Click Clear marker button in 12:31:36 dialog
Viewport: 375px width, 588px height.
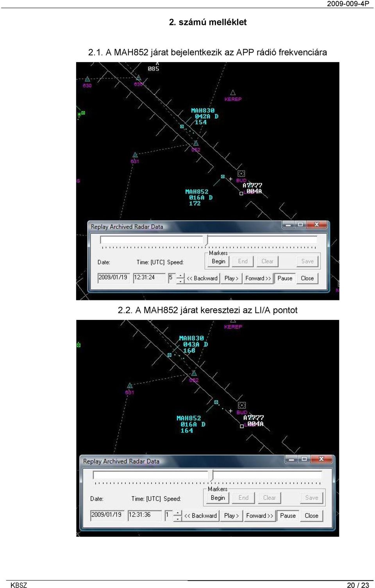coord(269,498)
